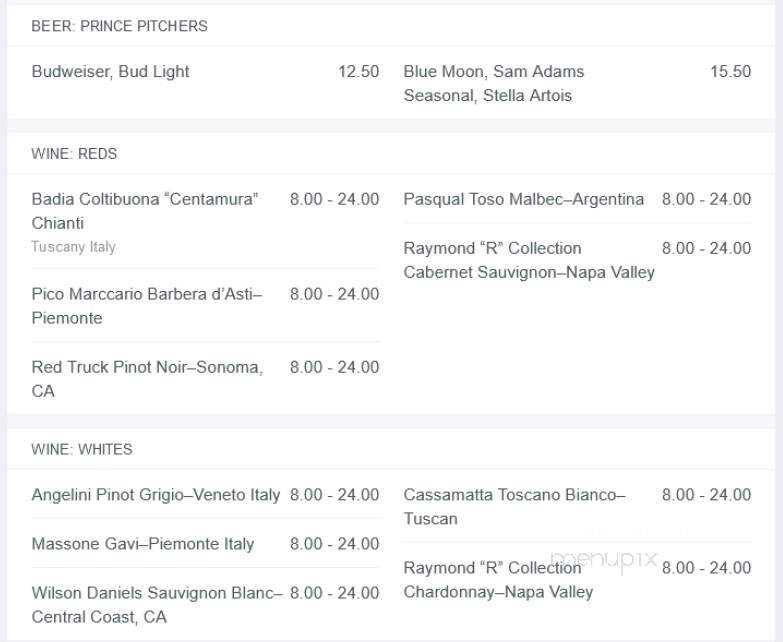Select Wilson Daniels Sauvignon Blanc entry
783x642 pixels.
(157, 605)
